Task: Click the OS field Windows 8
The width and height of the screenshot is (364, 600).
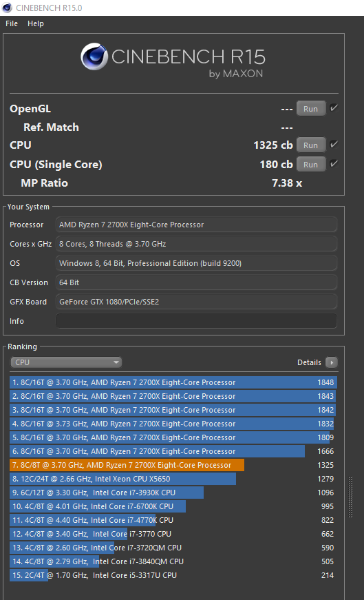Action: click(x=197, y=263)
